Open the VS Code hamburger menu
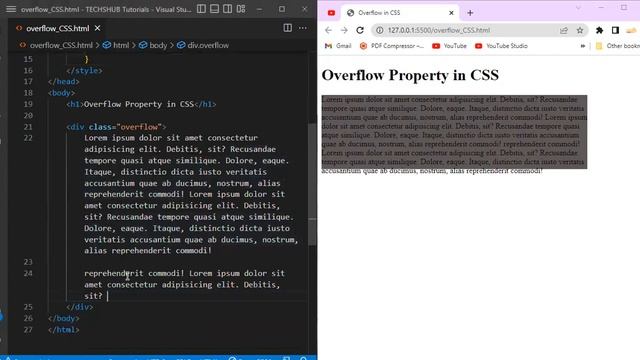 pos(11,9)
